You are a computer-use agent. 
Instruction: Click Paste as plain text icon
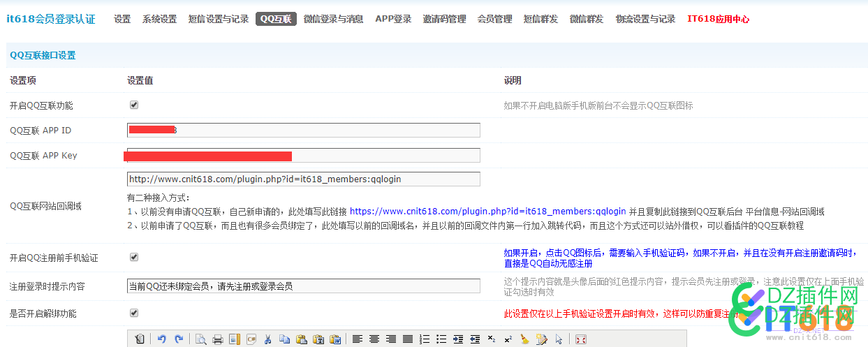click(x=318, y=339)
